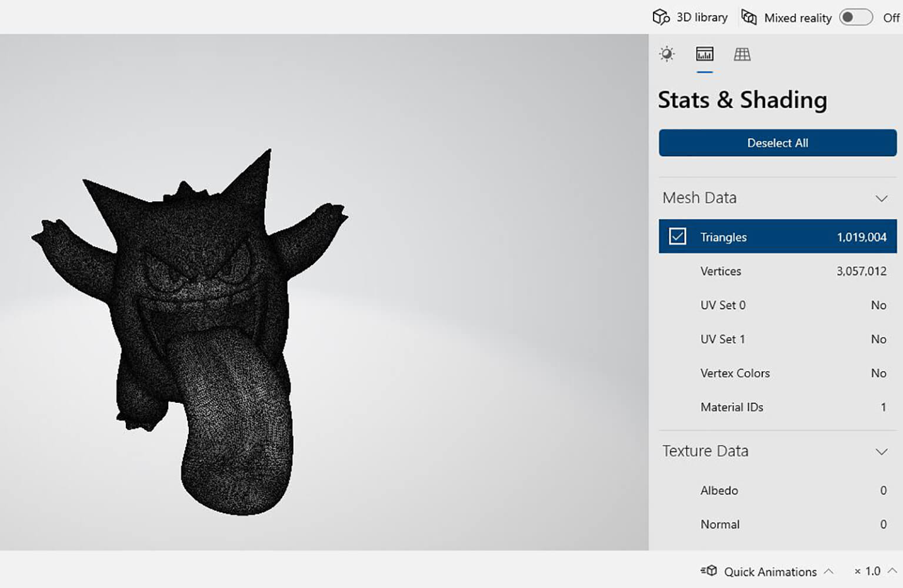Select the Vertices row
Viewport: 903px width, 588px height.
pos(777,271)
